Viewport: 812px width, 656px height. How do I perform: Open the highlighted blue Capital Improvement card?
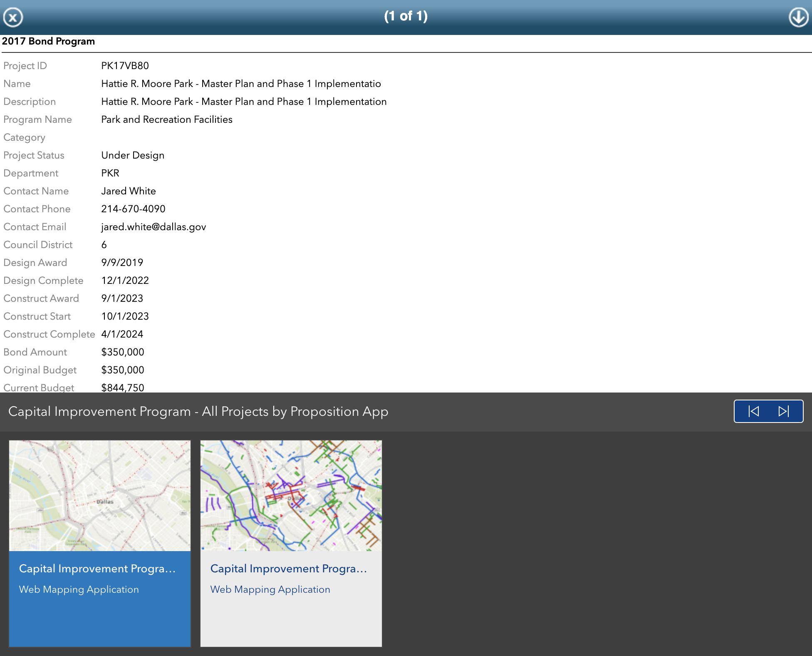pyautogui.click(x=100, y=543)
